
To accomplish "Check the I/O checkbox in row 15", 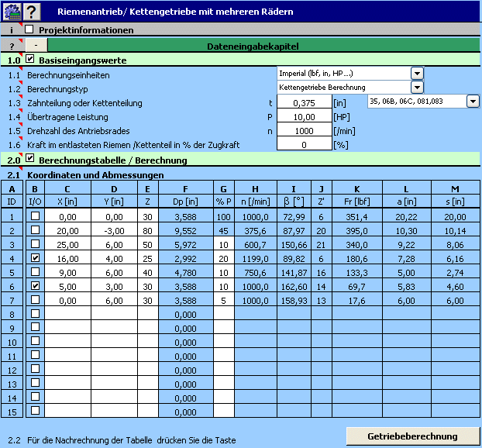I will (x=36, y=411).
